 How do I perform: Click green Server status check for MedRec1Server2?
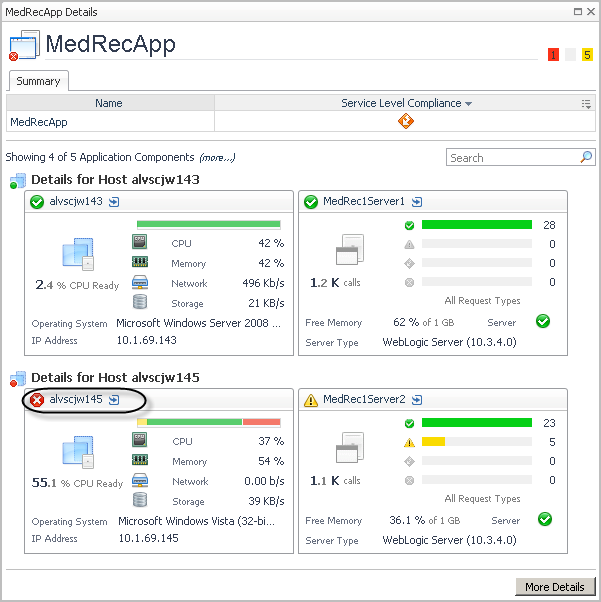tap(545, 519)
